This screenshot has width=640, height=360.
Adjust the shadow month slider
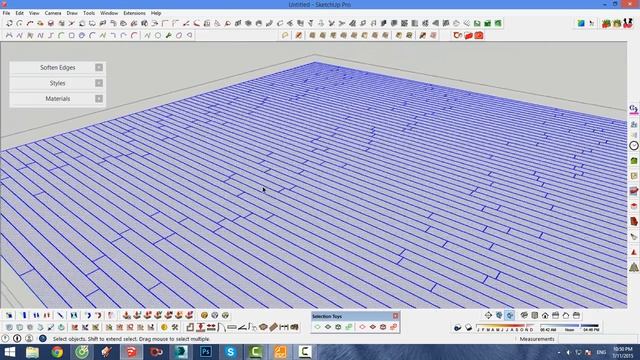coord(505,327)
